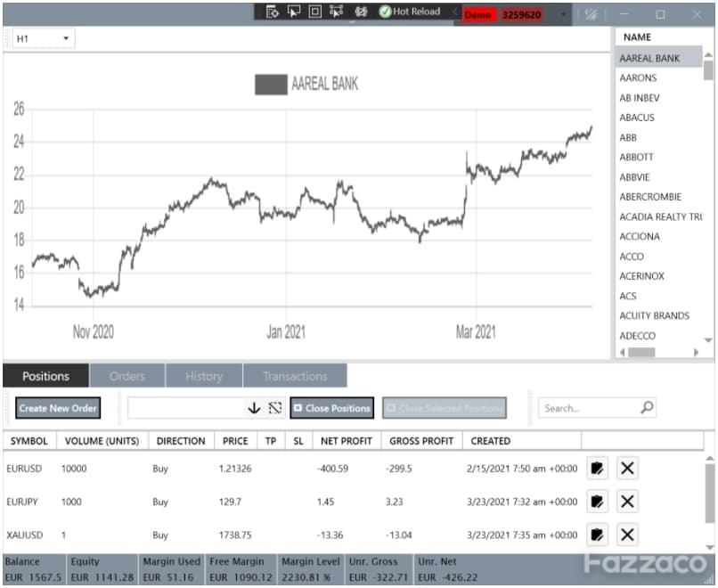Edit the EURJPY position
The width and height of the screenshot is (718, 588).
[x=597, y=502]
